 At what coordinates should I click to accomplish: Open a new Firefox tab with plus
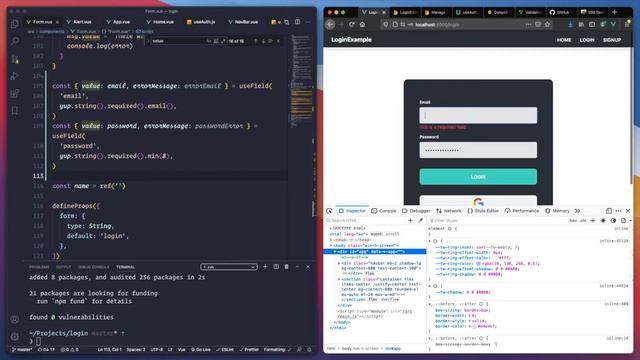coord(615,12)
